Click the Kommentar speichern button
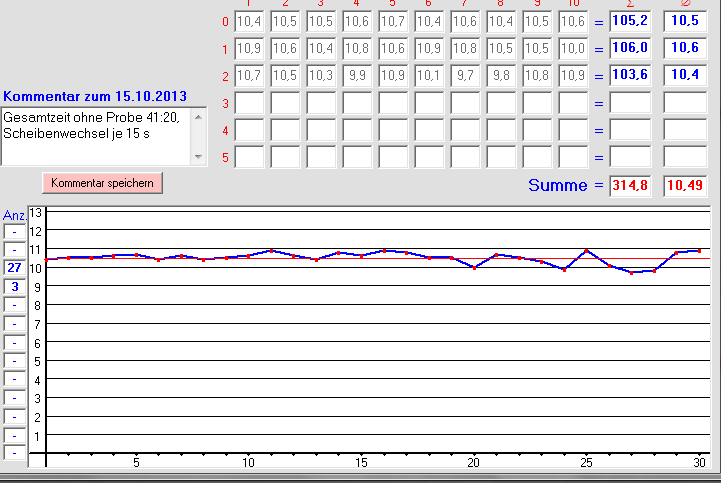Screen dimensions: 721x483 tap(102, 183)
